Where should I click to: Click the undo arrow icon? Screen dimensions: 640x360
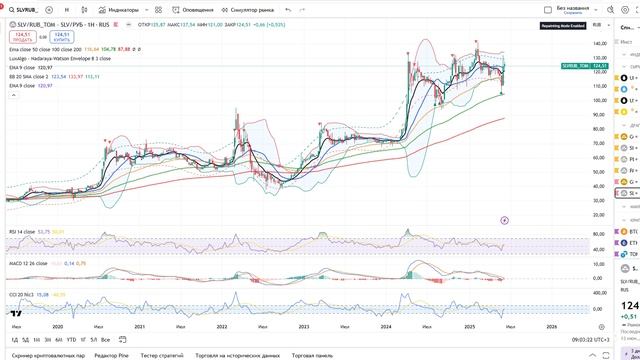coord(288,10)
